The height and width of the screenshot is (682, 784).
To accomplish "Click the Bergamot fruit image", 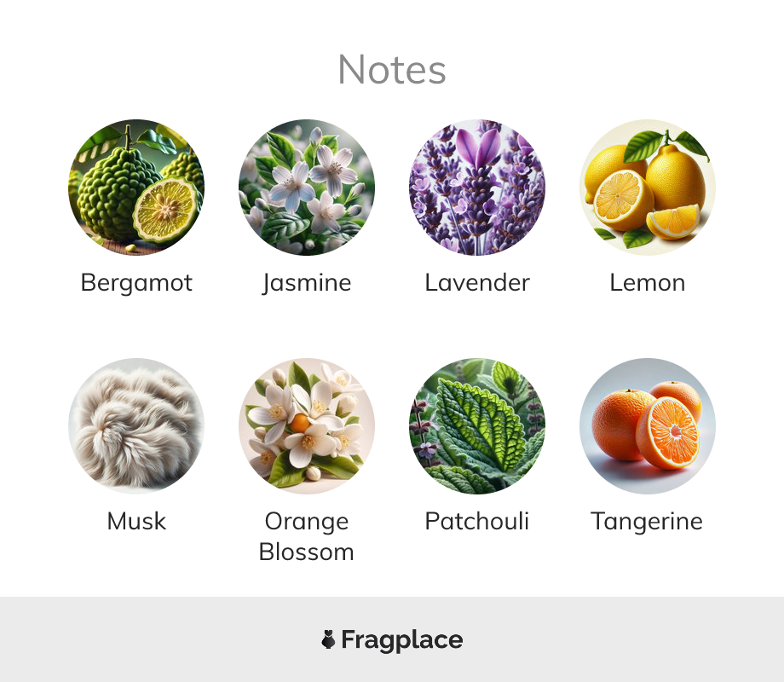I will pos(136,188).
